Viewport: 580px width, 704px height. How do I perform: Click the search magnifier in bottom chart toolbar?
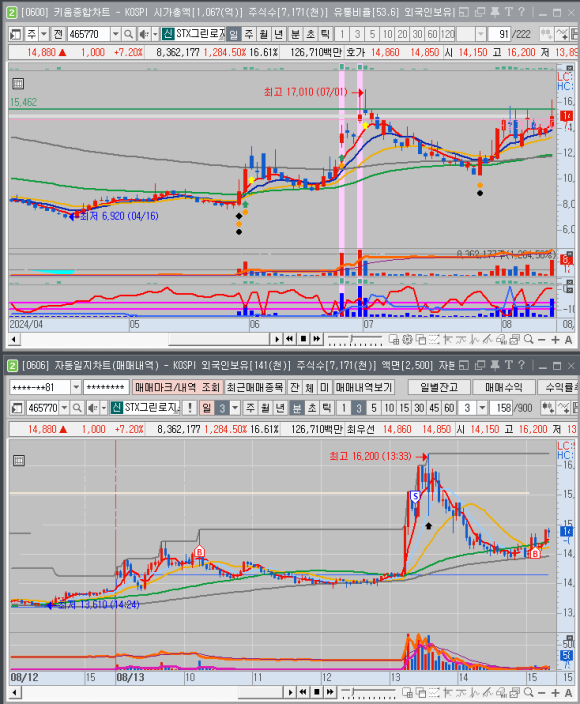(77, 408)
